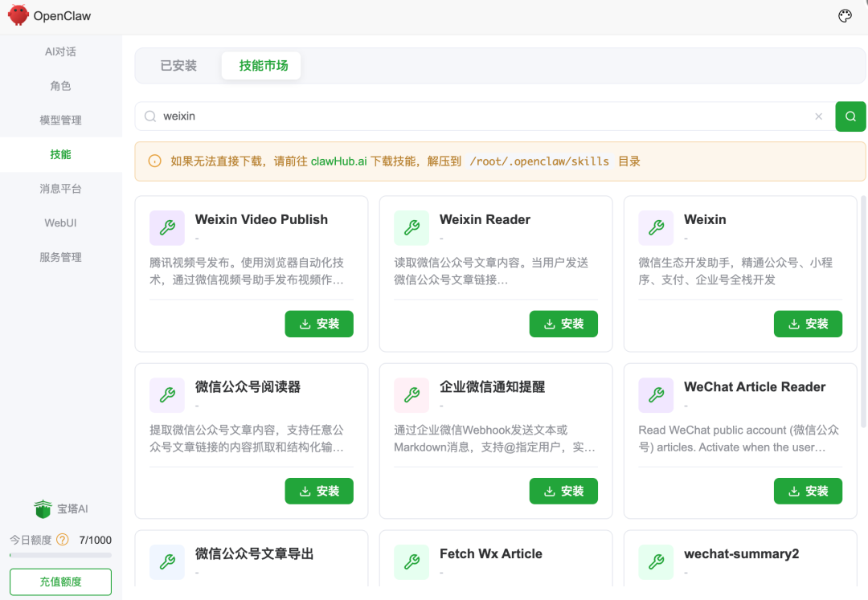Click the 充值额度 button
868x600 pixels.
click(59, 582)
